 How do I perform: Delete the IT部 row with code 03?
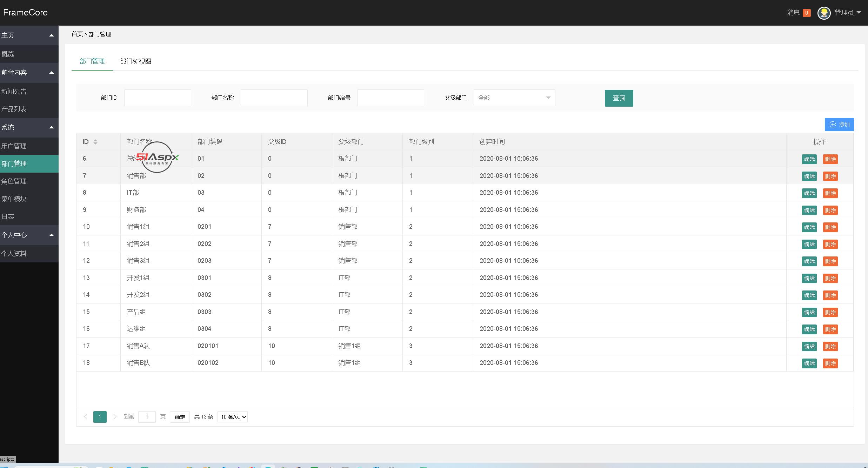click(x=830, y=193)
